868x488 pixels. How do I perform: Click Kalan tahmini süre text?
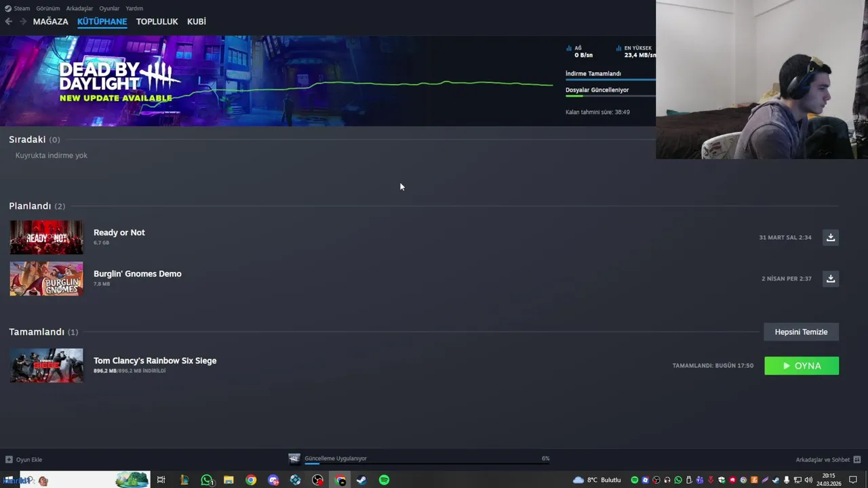click(597, 112)
